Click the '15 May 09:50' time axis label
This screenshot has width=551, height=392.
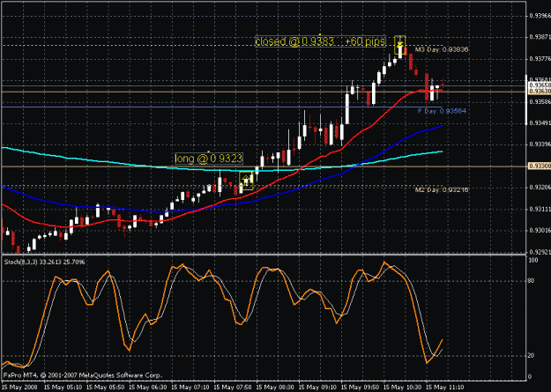click(x=359, y=387)
